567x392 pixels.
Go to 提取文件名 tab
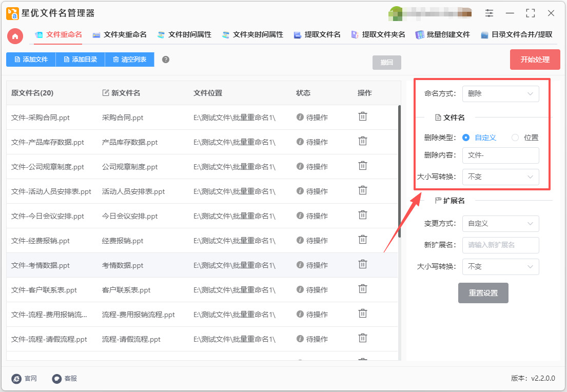tap(317, 35)
